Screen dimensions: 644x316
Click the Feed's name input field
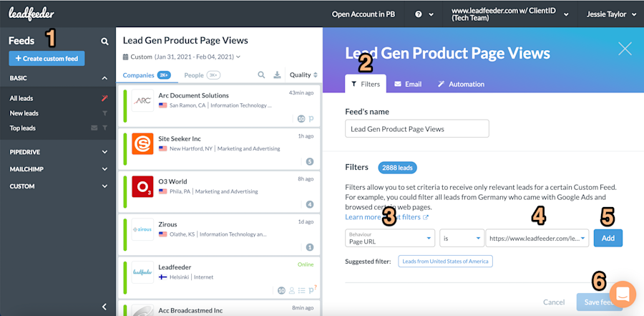(x=417, y=129)
